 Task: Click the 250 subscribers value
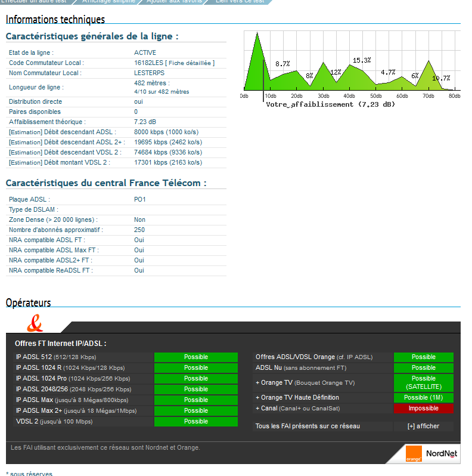click(139, 230)
